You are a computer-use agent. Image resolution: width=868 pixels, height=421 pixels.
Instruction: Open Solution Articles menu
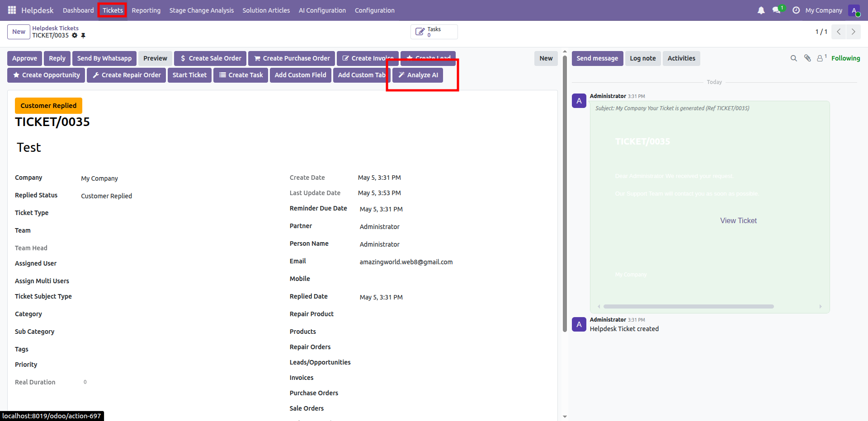tap(266, 10)
